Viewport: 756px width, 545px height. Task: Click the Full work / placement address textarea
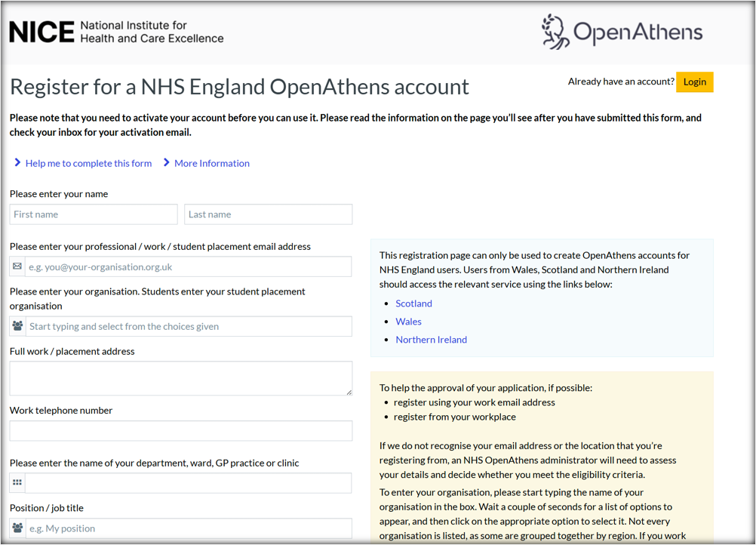pos(180,378)
